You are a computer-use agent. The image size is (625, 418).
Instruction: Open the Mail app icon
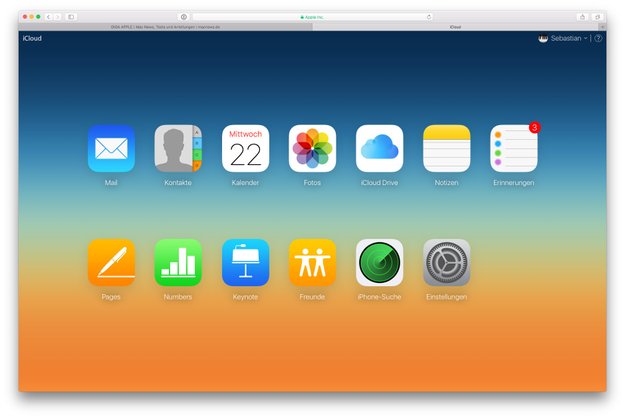point(111,148)
